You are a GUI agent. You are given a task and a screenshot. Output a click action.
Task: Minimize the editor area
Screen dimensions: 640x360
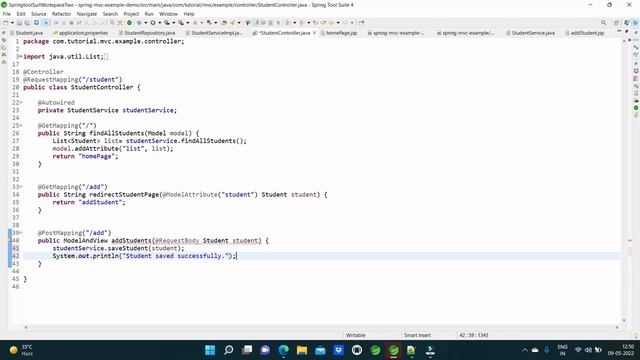pyautogui.click(x=619, y=31)
